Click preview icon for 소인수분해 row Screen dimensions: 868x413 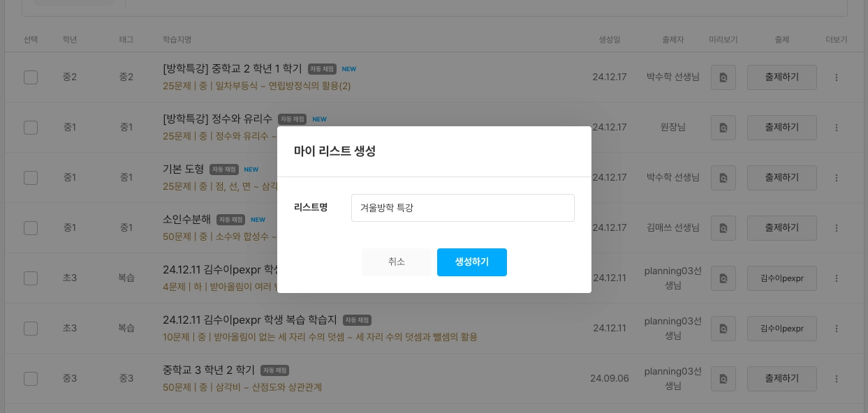pyautogui.click(x=723, y=228)
